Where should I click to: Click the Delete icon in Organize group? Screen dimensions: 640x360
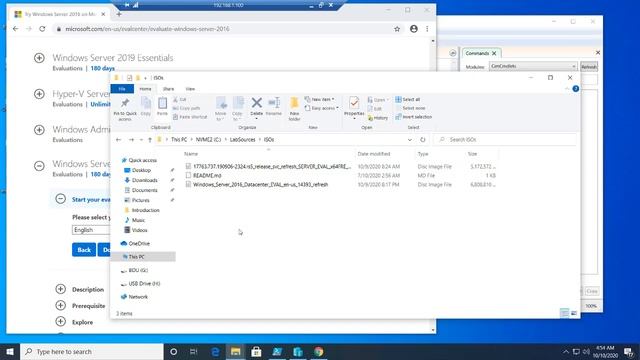point(256,108)
